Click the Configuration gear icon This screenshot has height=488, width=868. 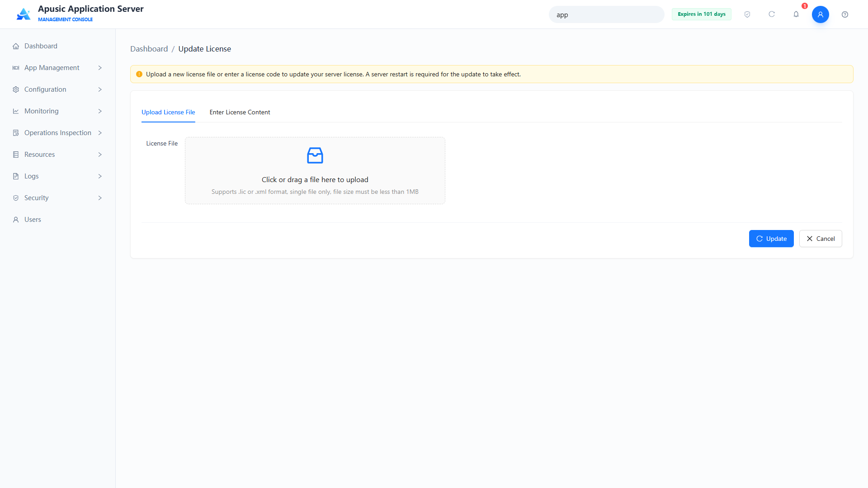[x=16, y=89]
